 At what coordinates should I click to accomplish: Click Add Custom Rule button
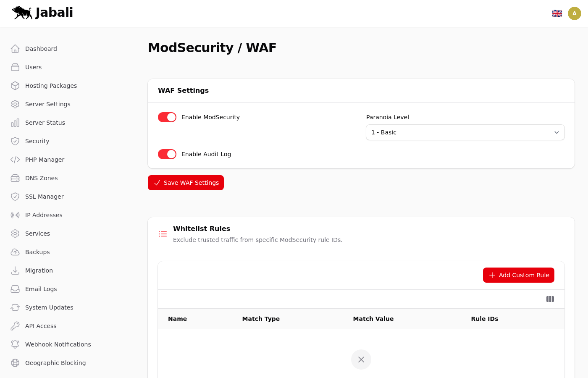click(518, 275)
